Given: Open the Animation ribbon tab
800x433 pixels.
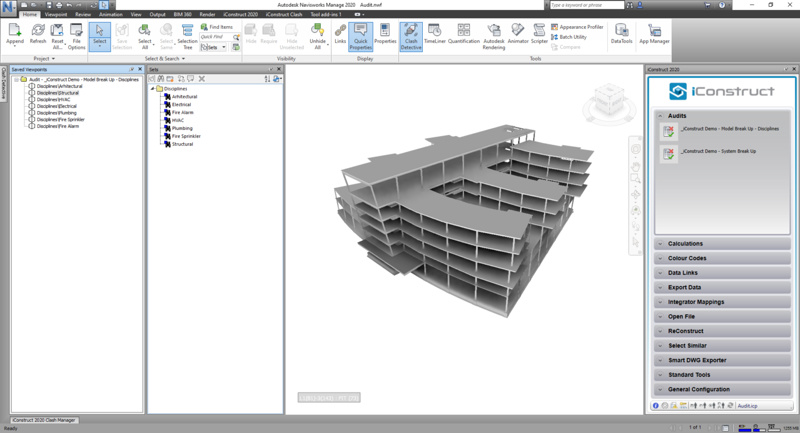Looking at the screenshot, I should point(111,14).
